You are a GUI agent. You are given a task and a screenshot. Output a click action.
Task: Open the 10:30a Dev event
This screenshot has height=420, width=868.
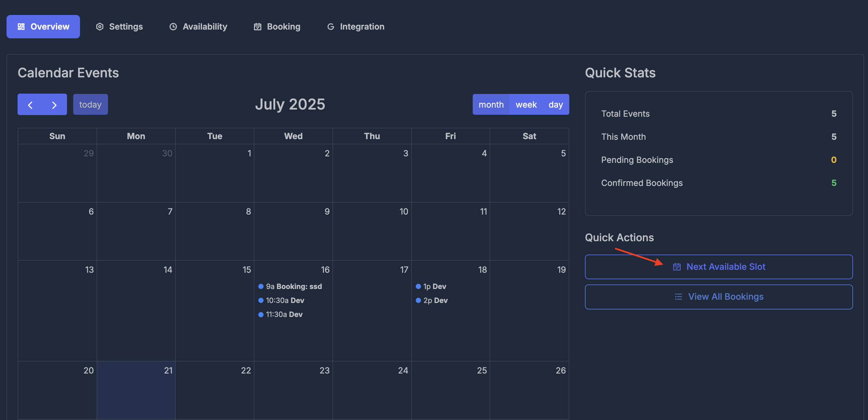293,300
